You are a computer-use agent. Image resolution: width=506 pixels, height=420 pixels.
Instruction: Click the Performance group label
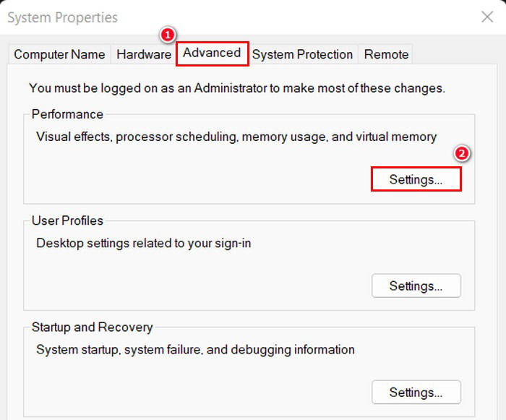pyautogui.click(x=67, y=114)
